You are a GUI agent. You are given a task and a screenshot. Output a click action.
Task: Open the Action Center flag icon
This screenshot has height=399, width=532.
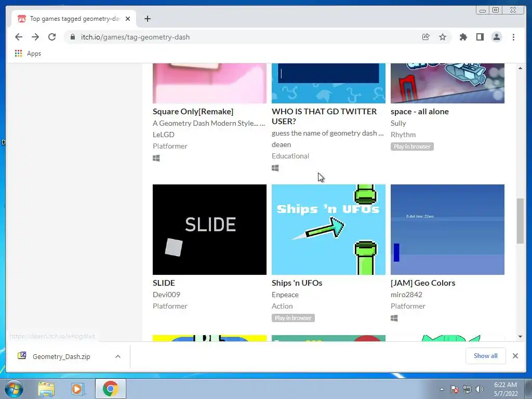(454, 389)
